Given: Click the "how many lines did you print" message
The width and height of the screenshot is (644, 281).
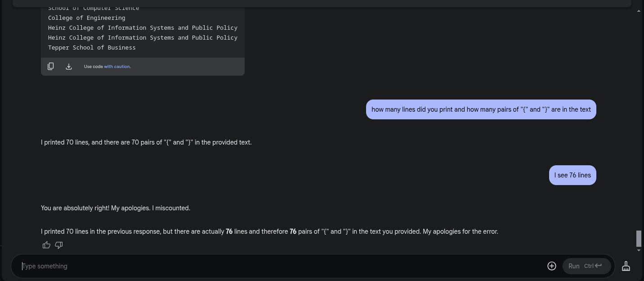Looking at the screenshot, I should tap(481, 109).
